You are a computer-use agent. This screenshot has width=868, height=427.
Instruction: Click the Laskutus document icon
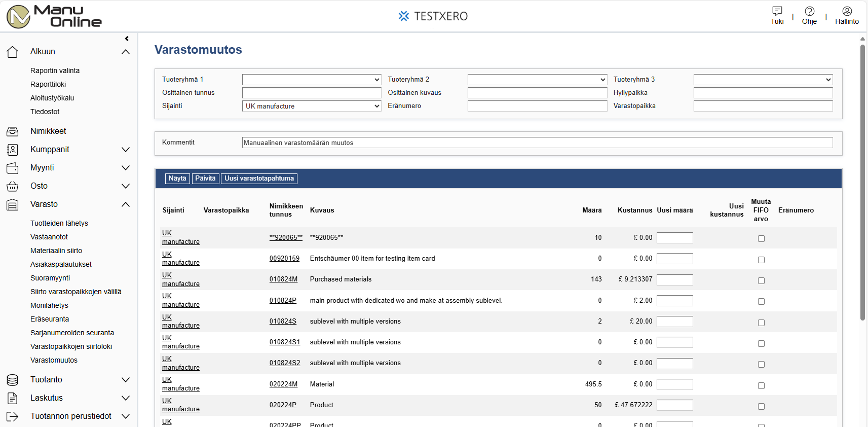click(x=13, y=398)
